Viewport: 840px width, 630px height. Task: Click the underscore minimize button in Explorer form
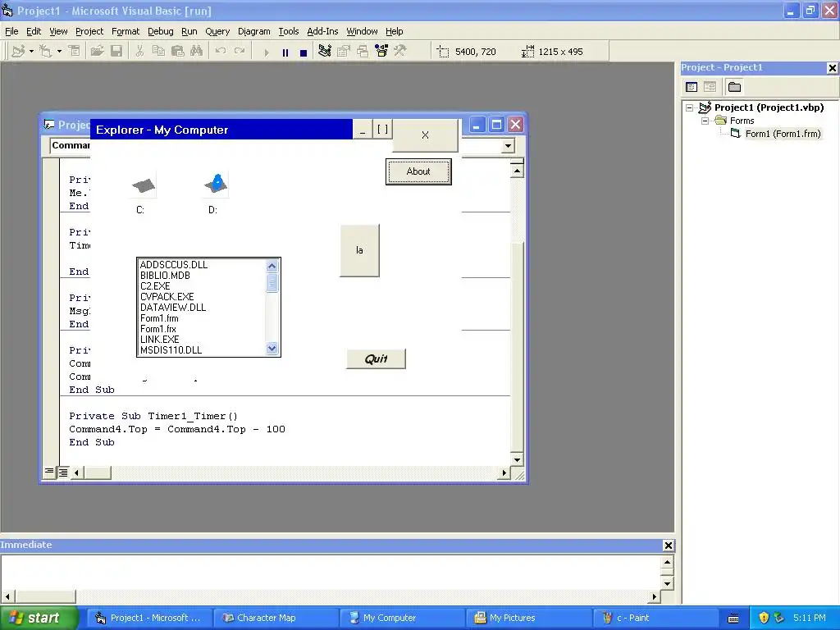363,129
